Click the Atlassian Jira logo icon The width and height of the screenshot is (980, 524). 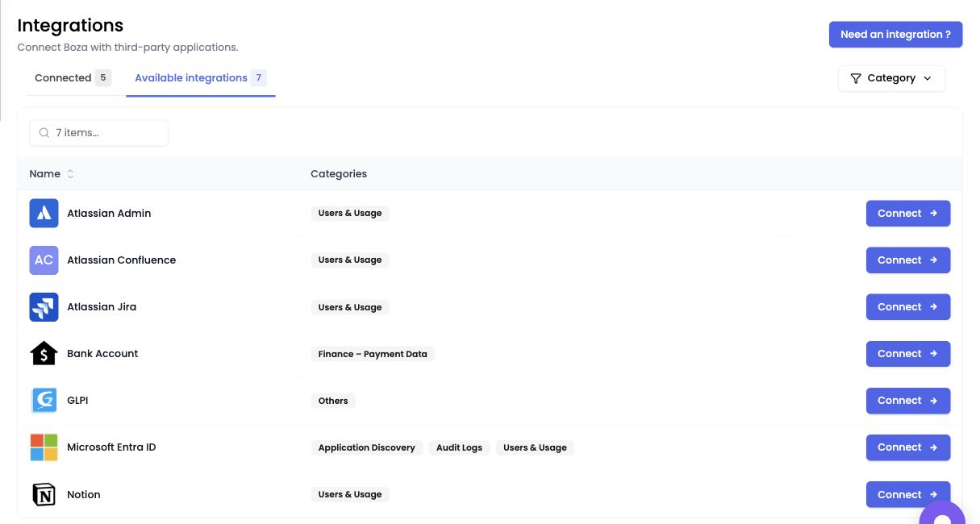[44, 307]
